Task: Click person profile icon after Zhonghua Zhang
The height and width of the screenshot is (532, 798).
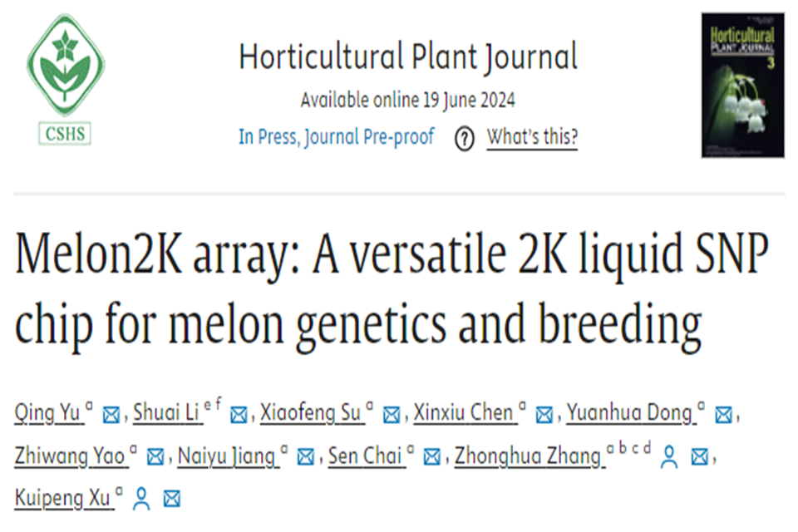Action: pos(669,456)
